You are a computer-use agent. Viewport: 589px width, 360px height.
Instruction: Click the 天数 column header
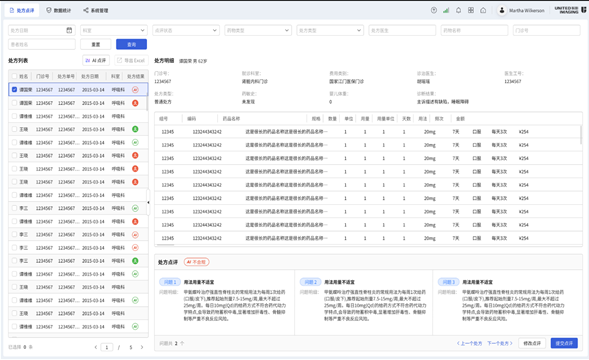tap(406, 119)
